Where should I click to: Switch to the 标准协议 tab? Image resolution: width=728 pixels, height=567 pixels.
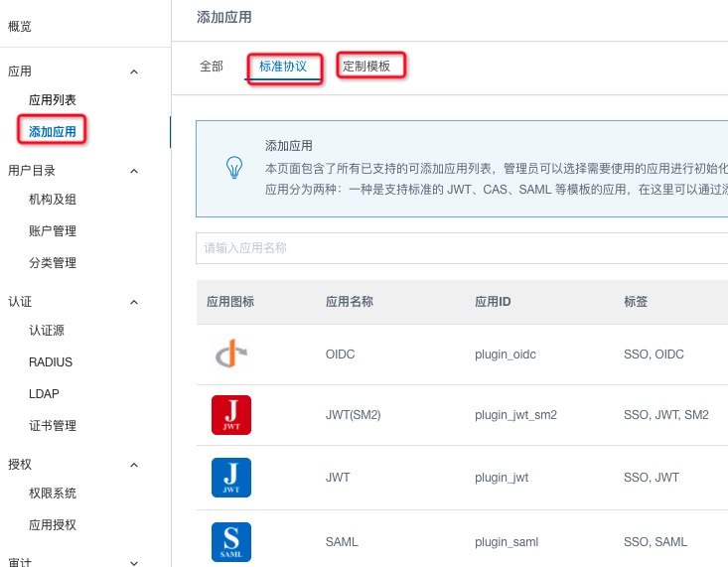tap(283, 67)
